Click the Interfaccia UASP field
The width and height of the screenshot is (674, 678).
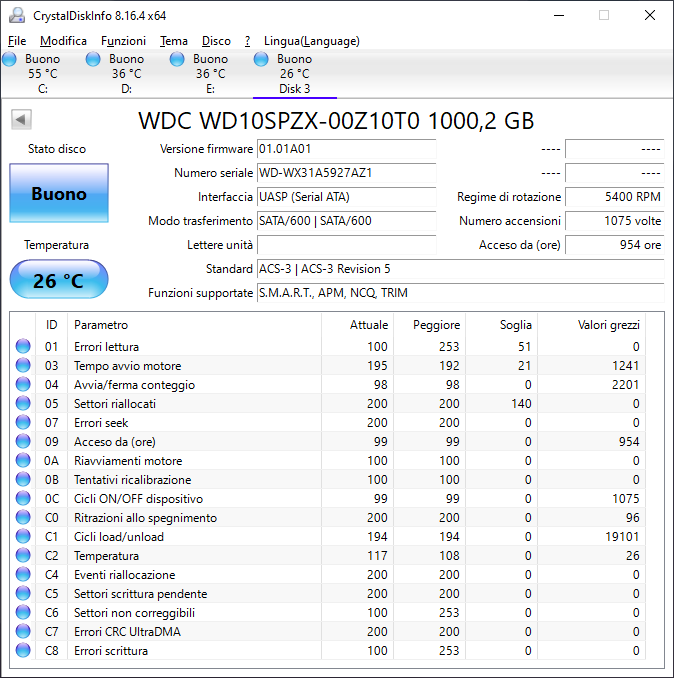coord(346,197)
